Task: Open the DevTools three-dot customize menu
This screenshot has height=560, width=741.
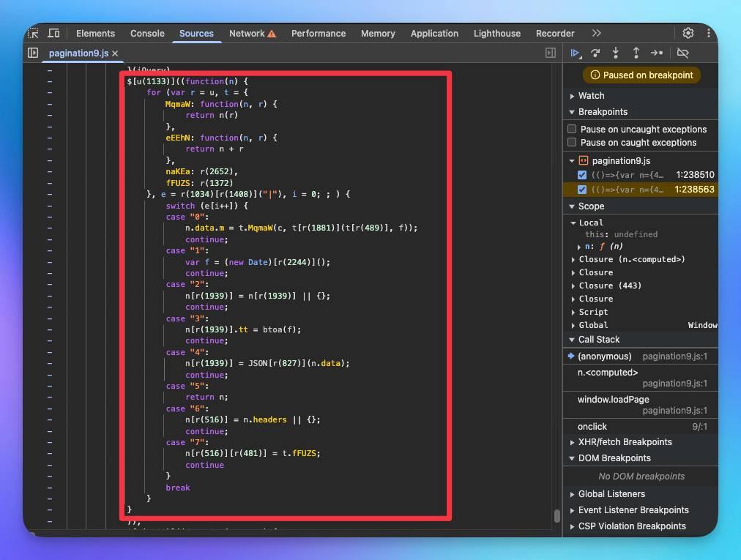Action: [x=708, y=33]
